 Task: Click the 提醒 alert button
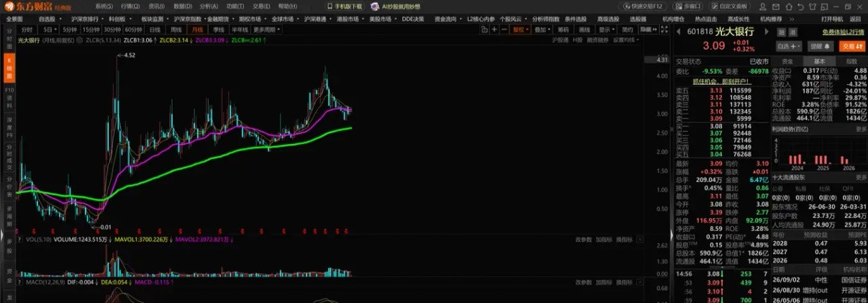point(821,46)
